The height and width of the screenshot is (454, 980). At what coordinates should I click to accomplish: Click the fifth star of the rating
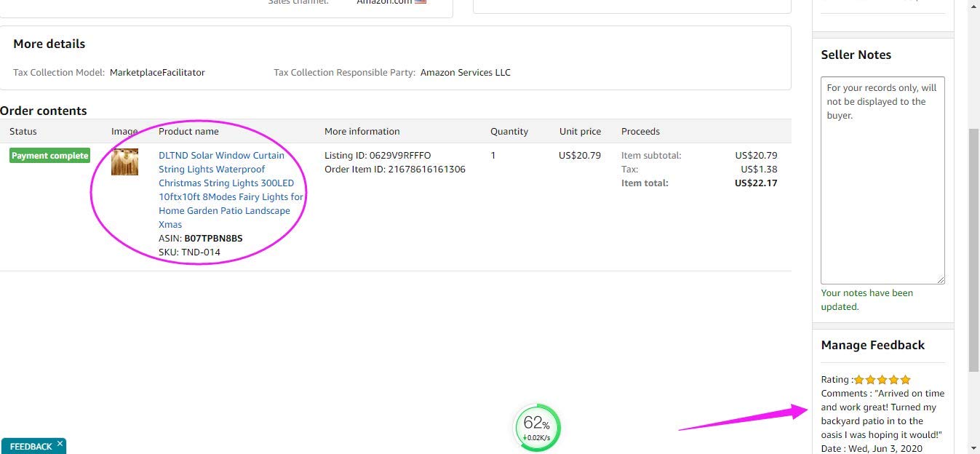(x=905, y=380)
